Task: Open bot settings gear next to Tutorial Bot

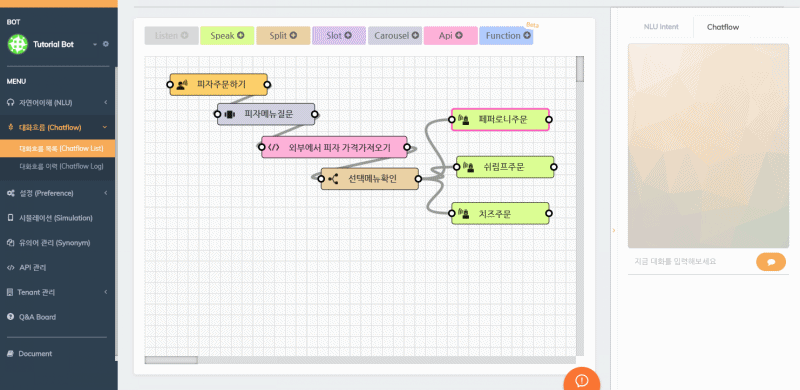Action: point(106,44)
